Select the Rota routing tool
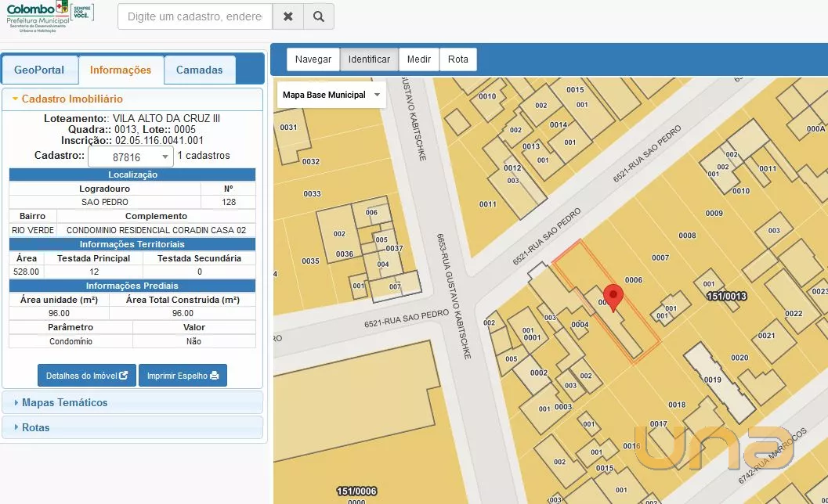The width and height of the screenshot is (828, 504). [458, 59]
